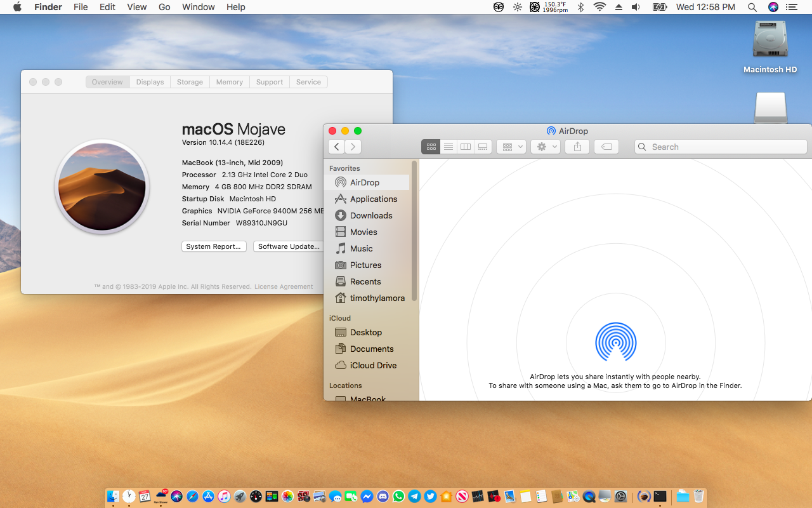Open Safari from the Dock
The image size is (812, 508).
tap(192, 497)
